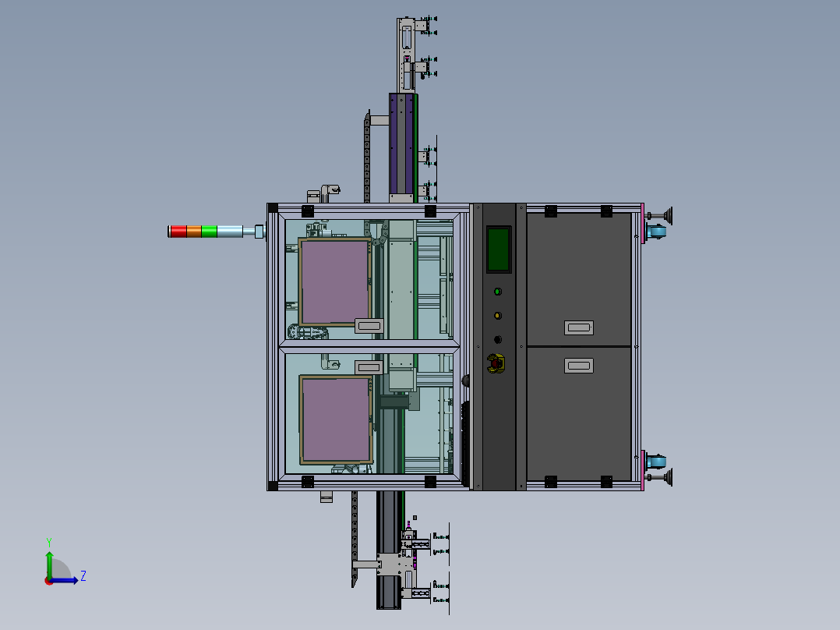Select the top blue caster wheel
This screenshot has width=840, height=630.
pyautogui.click(x=656, y=232)
